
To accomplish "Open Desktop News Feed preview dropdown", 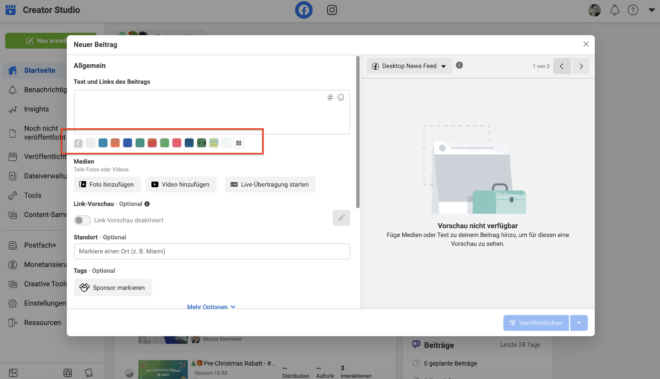I will (409, 66).
